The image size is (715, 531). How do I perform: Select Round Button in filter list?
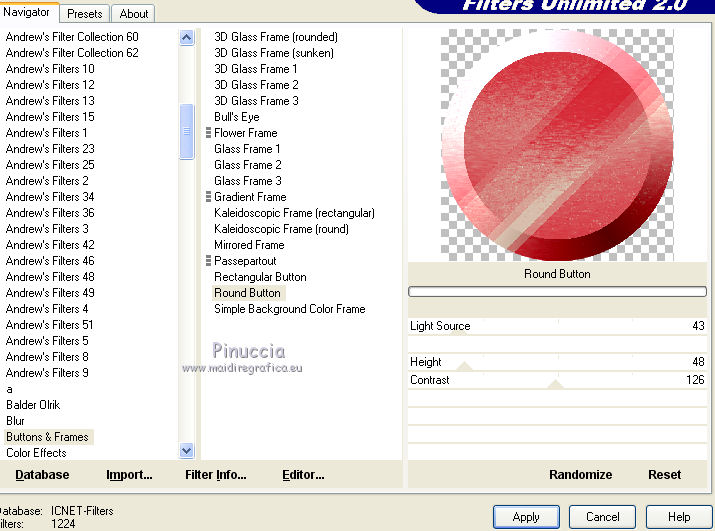(x=247, y=293)
